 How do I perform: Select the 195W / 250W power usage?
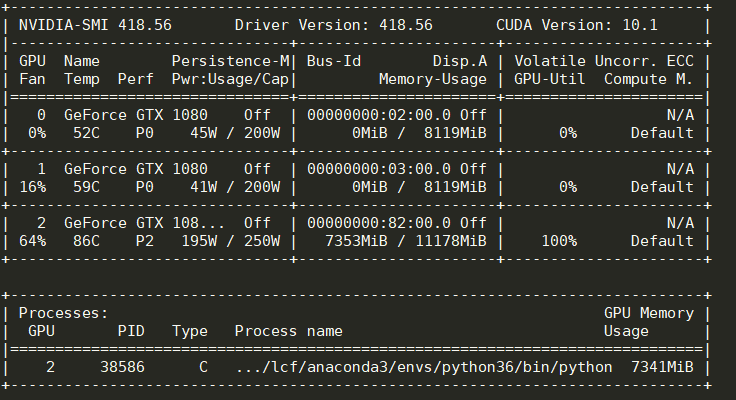pyautogui.click(x=226, y=240)
